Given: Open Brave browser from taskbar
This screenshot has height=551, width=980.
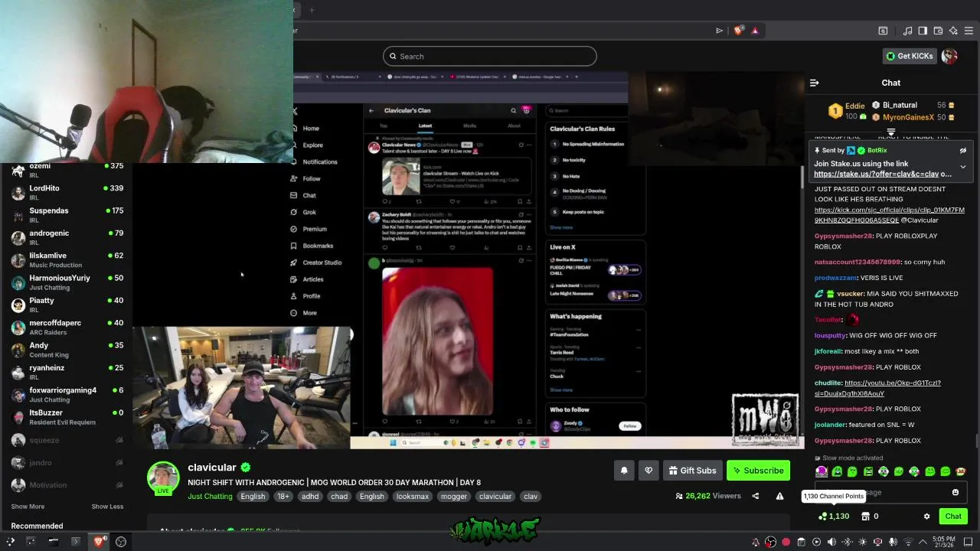Looking at the screenshot, I should [99, 542].
